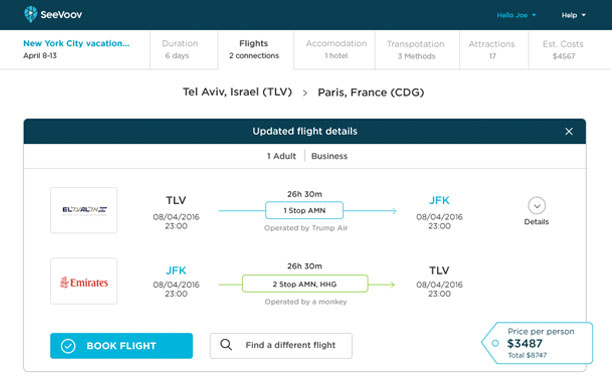Open the Attractions tab
Screen dimensions: 612x376
click(x=492, y=50)
